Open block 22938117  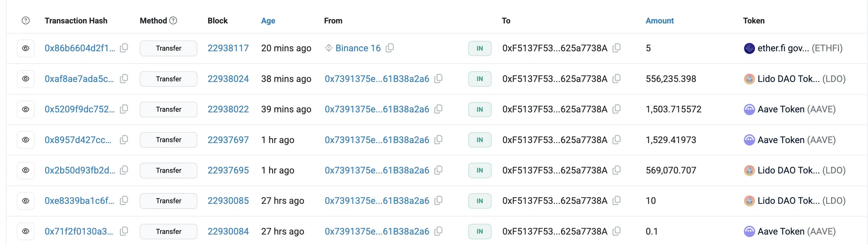tap(228, 48)
